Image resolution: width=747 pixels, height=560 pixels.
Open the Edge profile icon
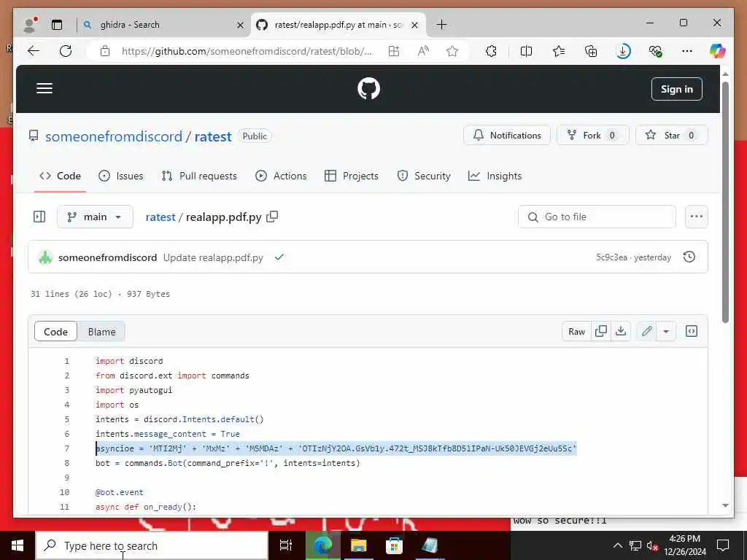30,25
